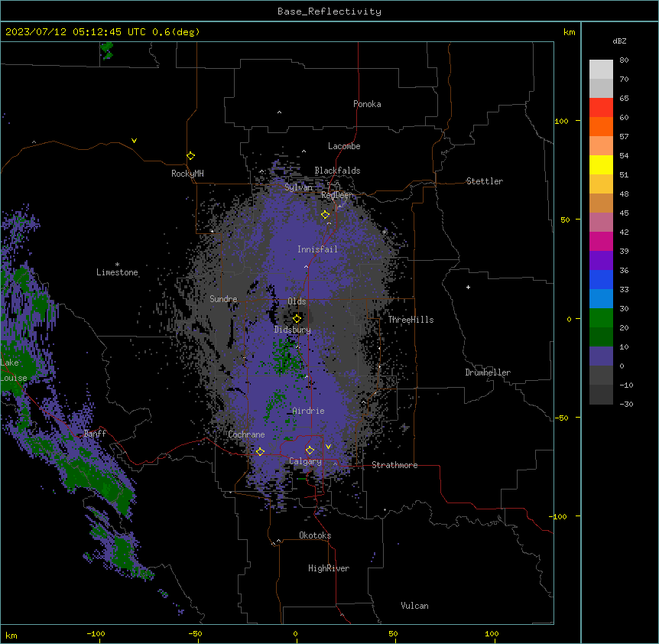Select the Okotoks label

315,535
